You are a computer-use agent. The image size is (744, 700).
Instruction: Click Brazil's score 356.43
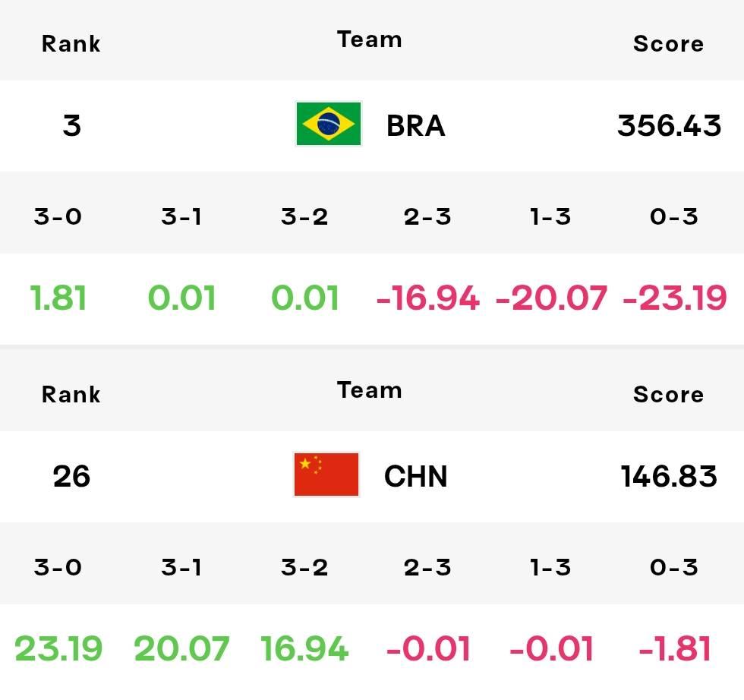[669, 126]
